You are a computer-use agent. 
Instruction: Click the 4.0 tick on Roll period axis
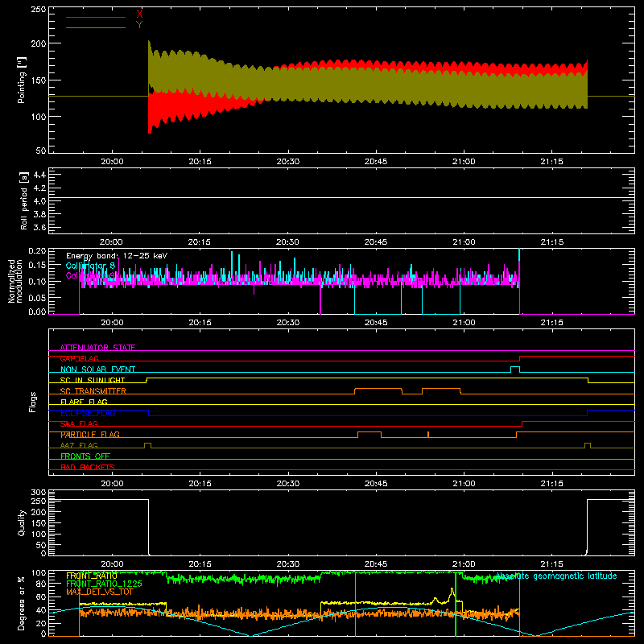[x=39, y=201]
